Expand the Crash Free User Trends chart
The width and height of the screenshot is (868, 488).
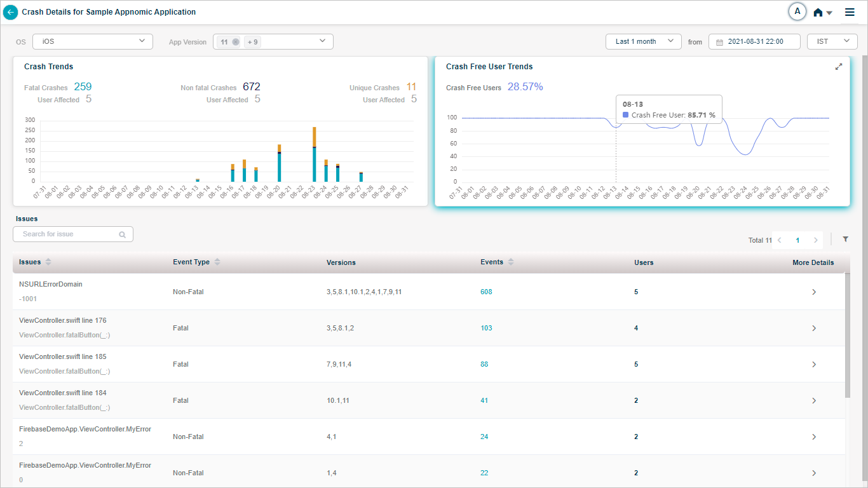[839, 67]
